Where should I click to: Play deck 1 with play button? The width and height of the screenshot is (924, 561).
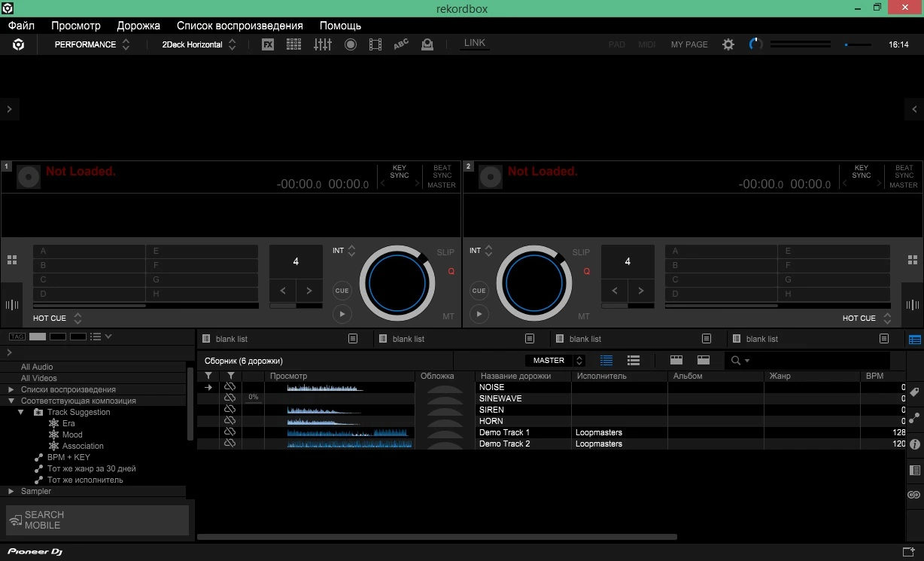342,314
